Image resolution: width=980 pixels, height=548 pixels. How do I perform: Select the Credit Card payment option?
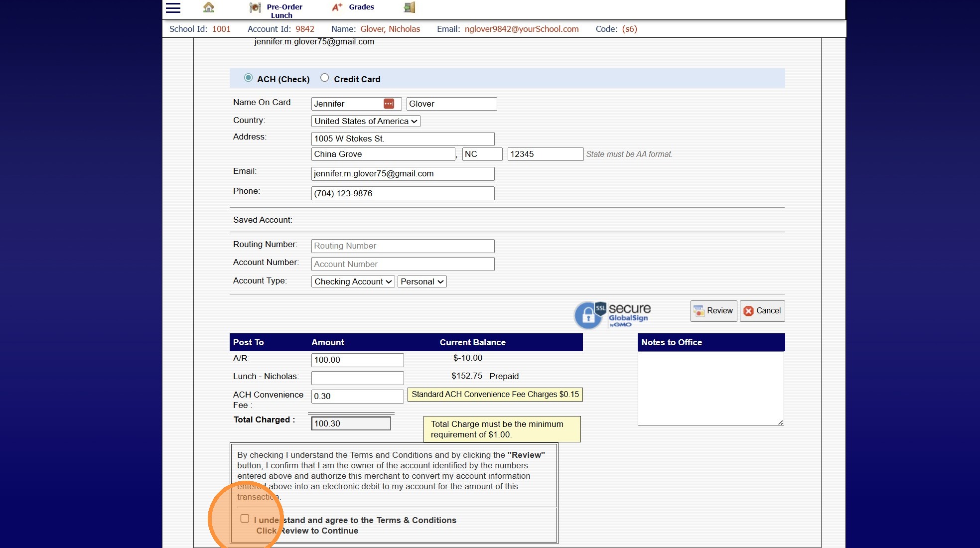pos(325,78)
